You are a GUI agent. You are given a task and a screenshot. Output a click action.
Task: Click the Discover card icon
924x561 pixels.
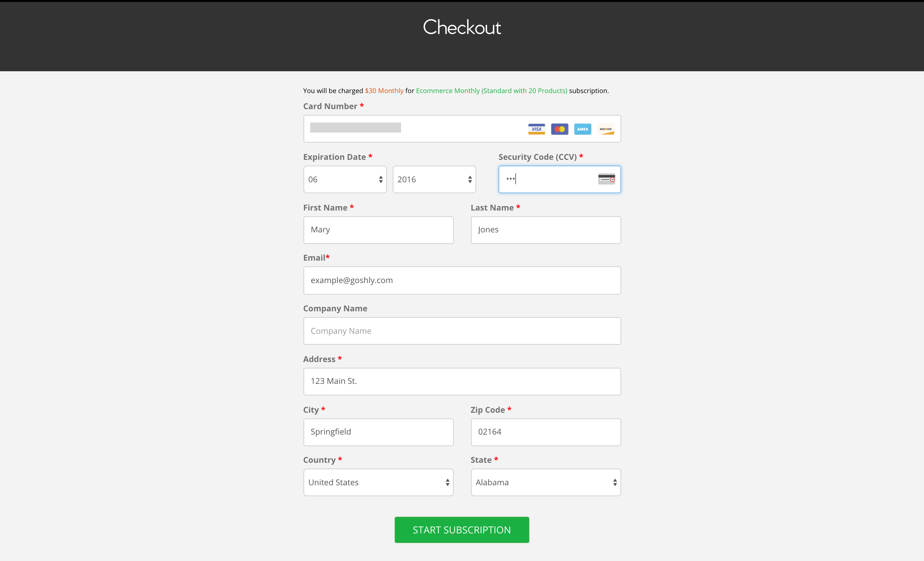tap(606, 129)
